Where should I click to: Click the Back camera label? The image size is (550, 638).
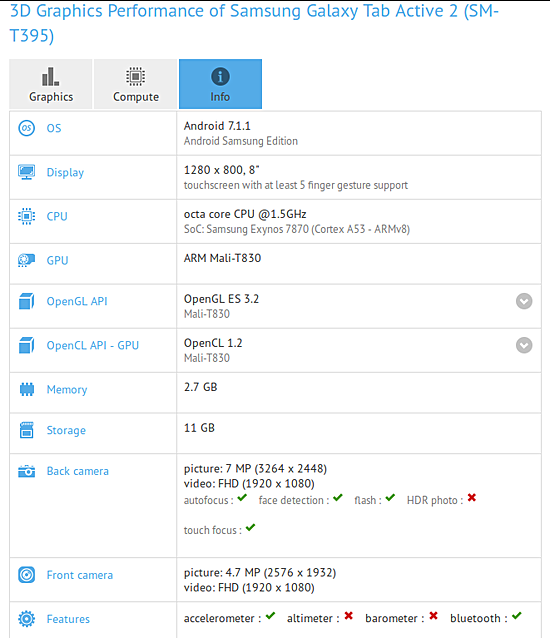point(78,471)
